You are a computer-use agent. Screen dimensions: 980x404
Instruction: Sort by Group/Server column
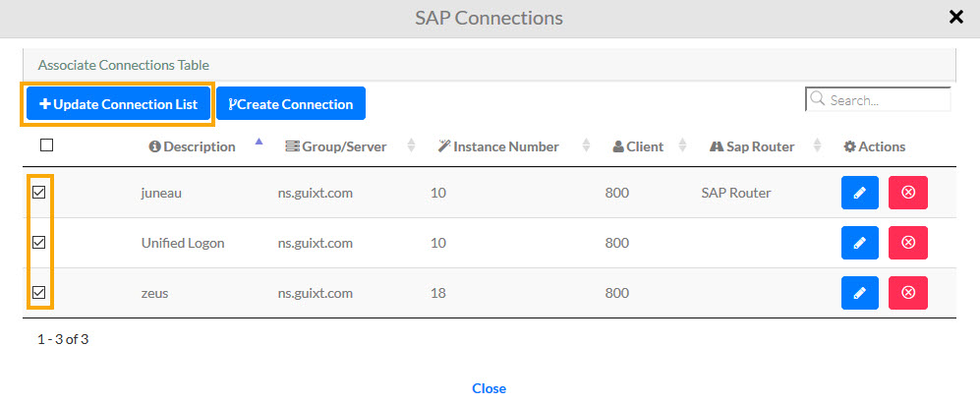pyautogui.click(x=342, y=147)
